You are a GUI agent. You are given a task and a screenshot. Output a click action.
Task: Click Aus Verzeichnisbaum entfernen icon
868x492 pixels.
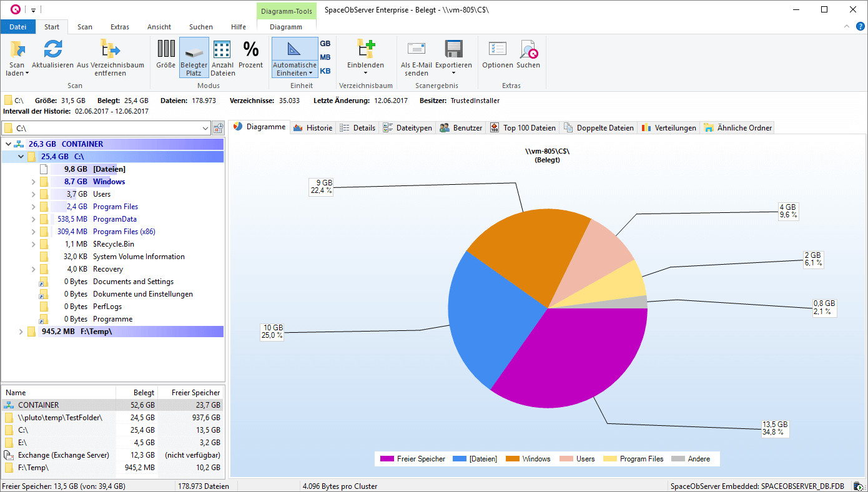click(110, 49)
